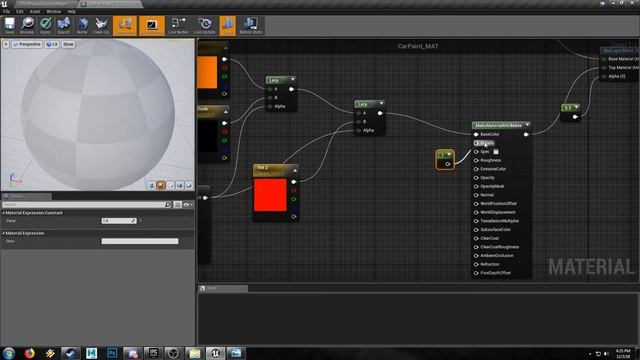Click the black color node preview swatch
Viewport: 640px width, 360px height.
(x=207, y=137)
